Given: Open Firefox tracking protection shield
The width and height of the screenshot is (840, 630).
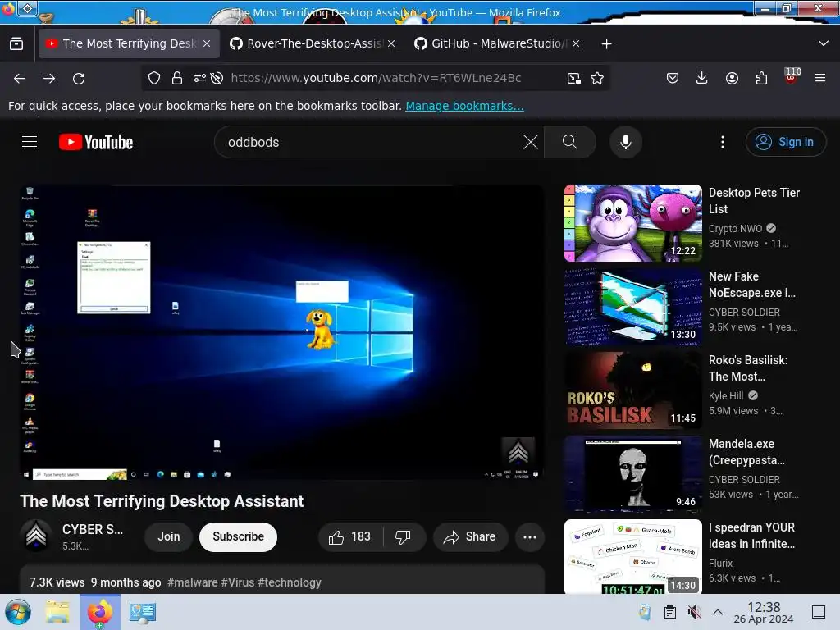Looking at the screenshot, I should point(154,78).
